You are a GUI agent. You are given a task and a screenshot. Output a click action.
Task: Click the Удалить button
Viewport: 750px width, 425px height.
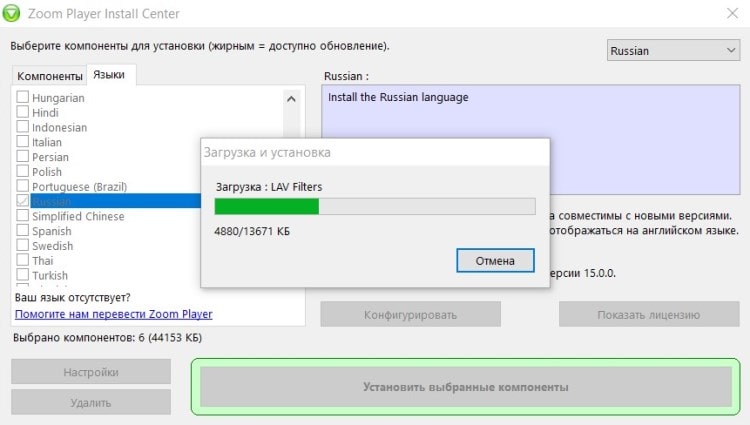pos(91,402)
